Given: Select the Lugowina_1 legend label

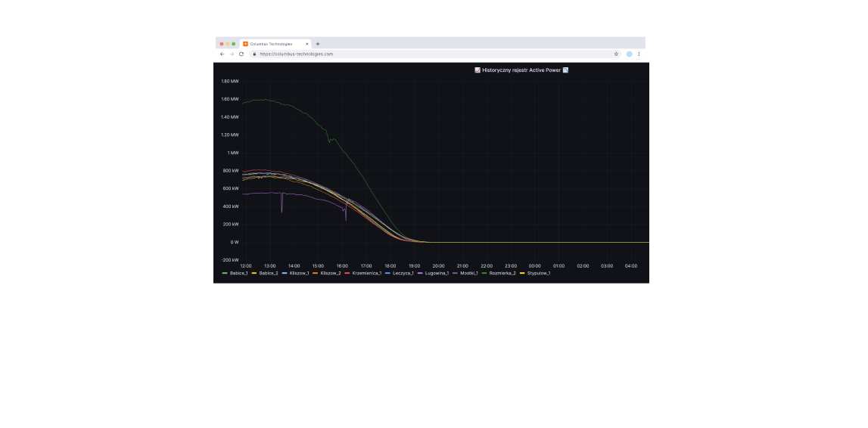Looking at the screenshot, I should [x=437, y=273].
